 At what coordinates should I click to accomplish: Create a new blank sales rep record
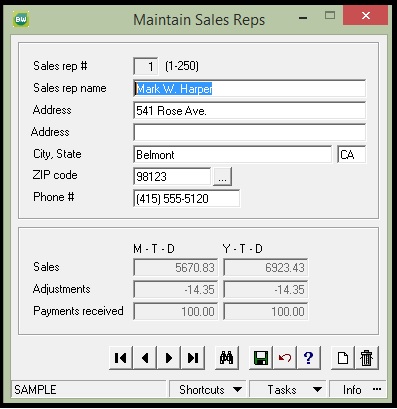(x=343, y=358)
